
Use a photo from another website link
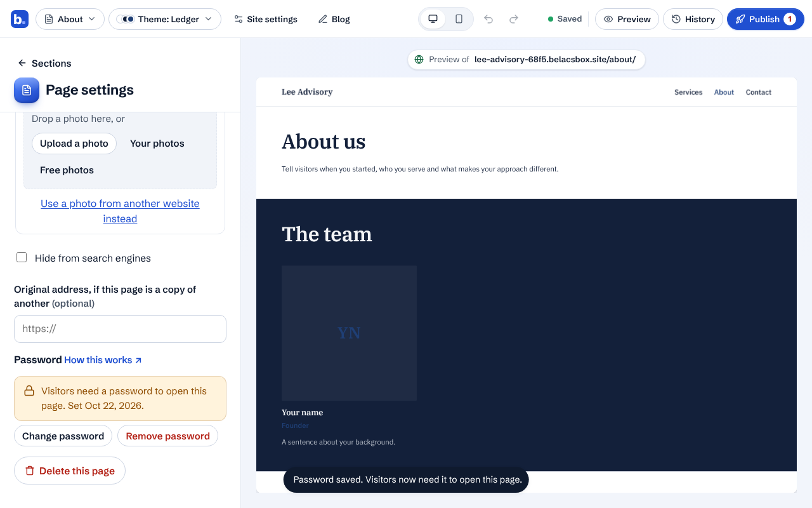120,211
